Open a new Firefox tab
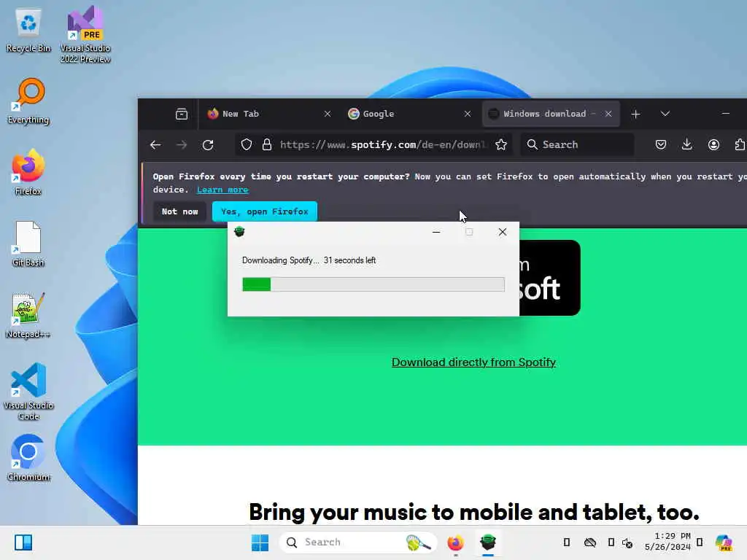Image resolution: width=747 pixels, height=560 pixels. 635,114
